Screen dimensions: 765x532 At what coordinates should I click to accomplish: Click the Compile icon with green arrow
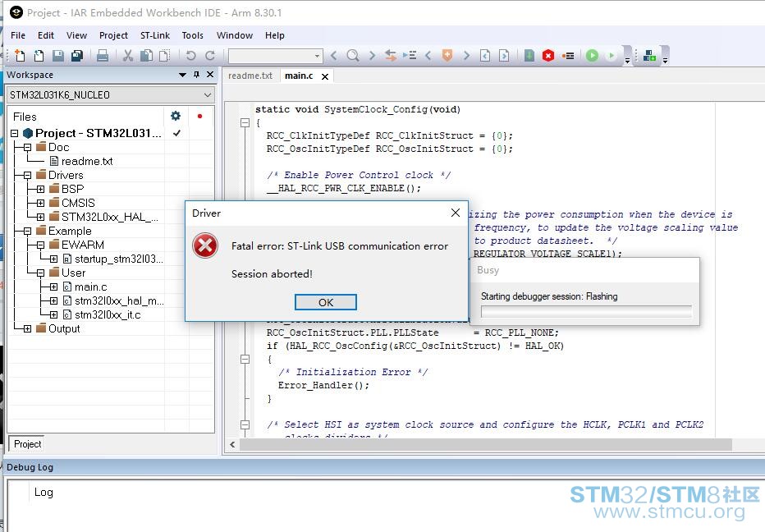[x=529, y=56]
